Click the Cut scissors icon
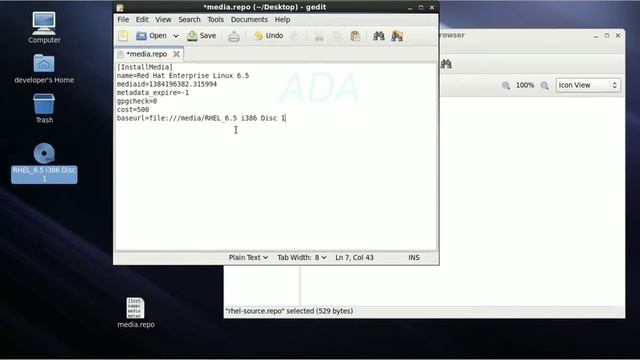 (x=319, y=36)
